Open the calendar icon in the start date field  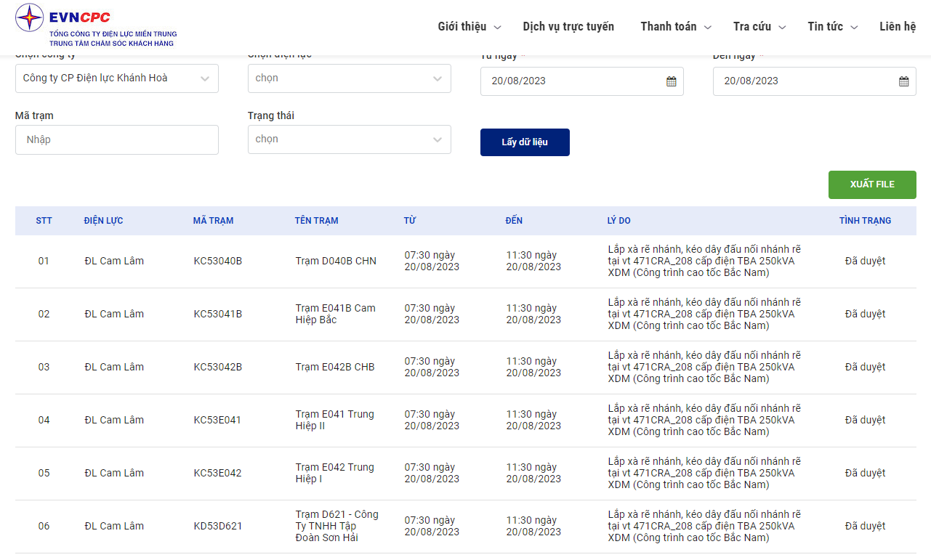click(x=671, y=81)
